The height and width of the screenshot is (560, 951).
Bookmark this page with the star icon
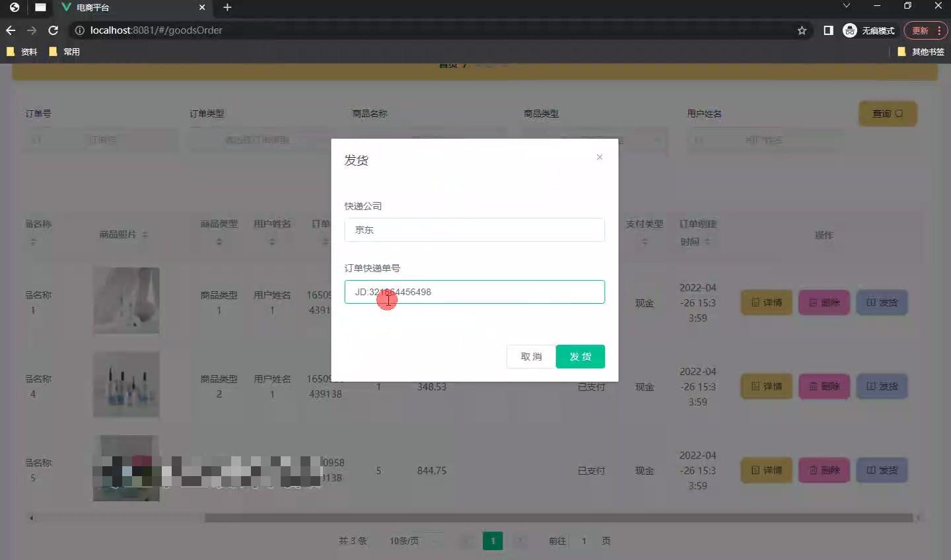pyautogui.click(x=802, y=30)
